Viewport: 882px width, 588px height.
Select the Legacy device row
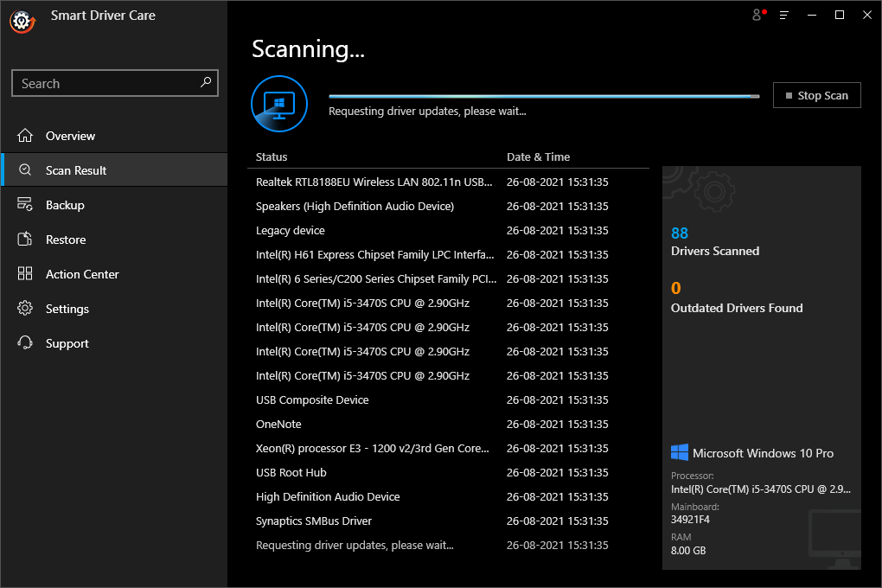click(x=448, y=230)
